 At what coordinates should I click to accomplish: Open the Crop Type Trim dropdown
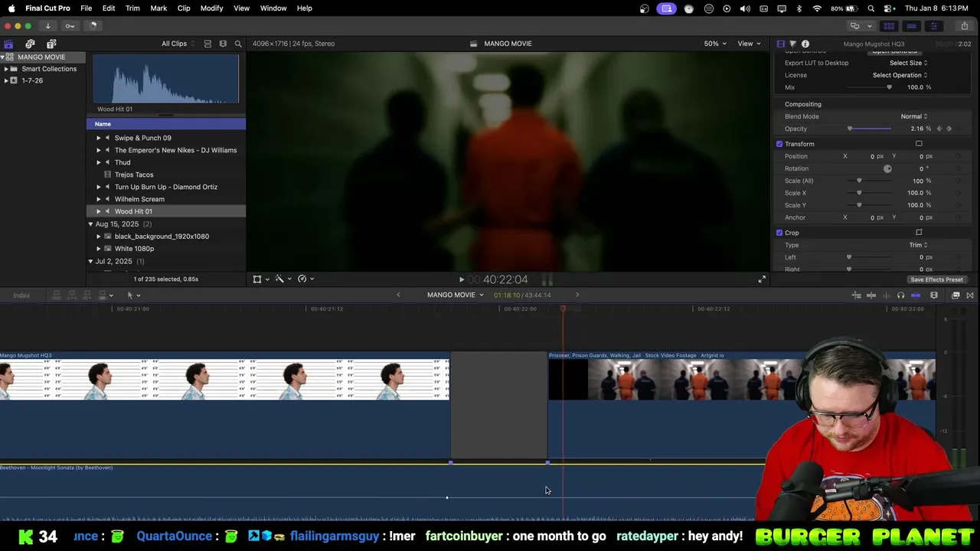click(918, 245)
